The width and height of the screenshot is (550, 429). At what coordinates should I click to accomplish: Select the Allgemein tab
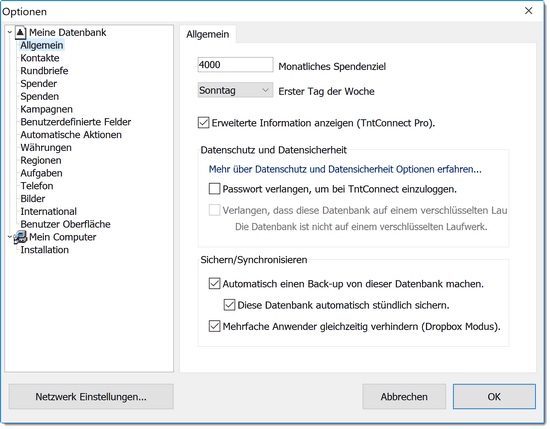208,34
